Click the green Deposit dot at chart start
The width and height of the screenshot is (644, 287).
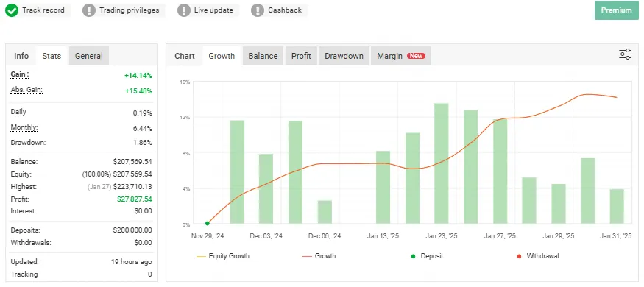pos(208,224)
